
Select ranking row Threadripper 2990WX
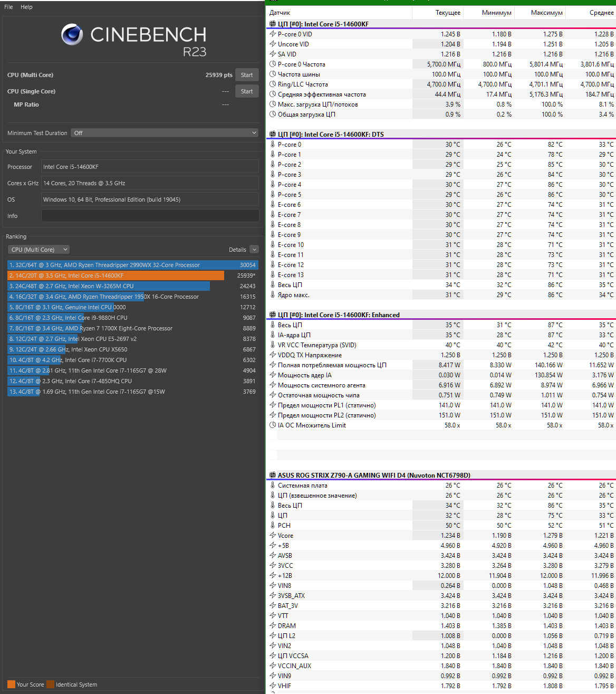coord(132,265)
